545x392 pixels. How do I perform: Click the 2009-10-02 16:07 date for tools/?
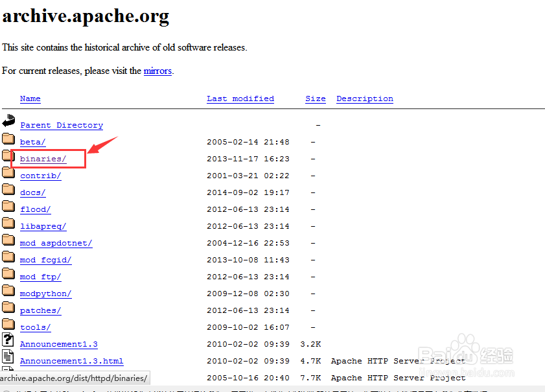tap(248, 327)
